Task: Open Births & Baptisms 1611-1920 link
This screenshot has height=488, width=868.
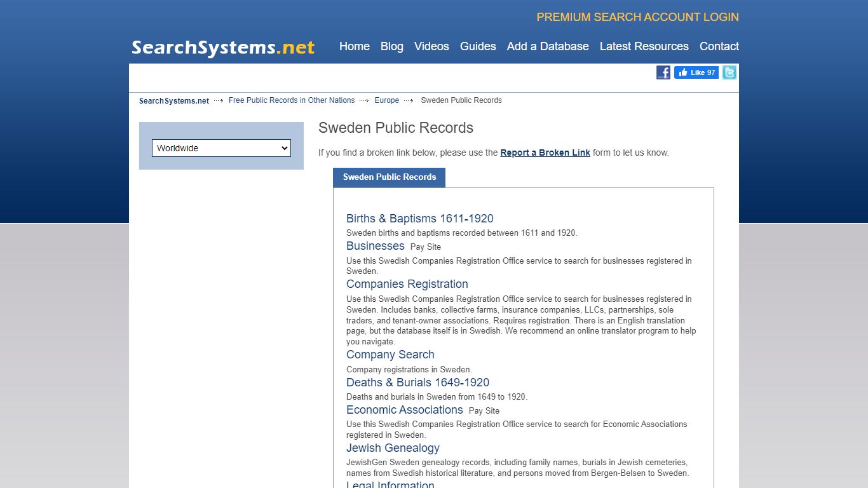Action: [x=420, y=219]
